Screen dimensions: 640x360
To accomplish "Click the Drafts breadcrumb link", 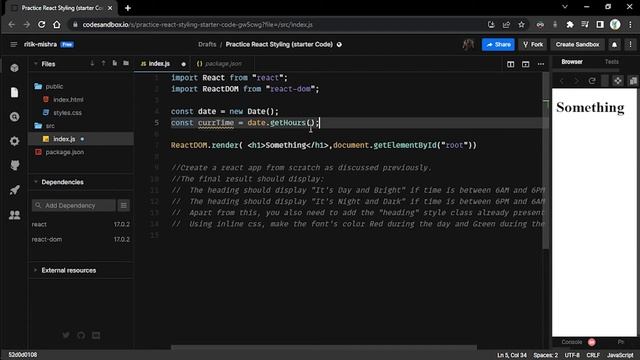I will pyautogui.click(x=207, y=44).
